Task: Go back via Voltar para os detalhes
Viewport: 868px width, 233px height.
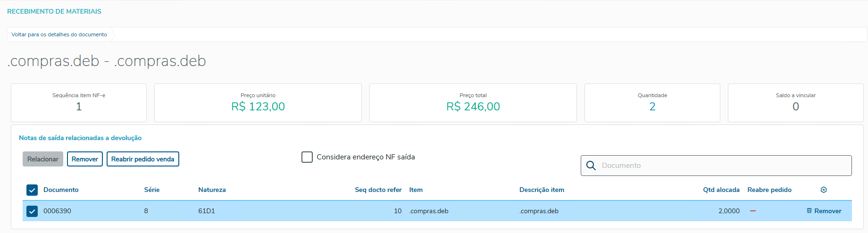Action: pos(59,34)
